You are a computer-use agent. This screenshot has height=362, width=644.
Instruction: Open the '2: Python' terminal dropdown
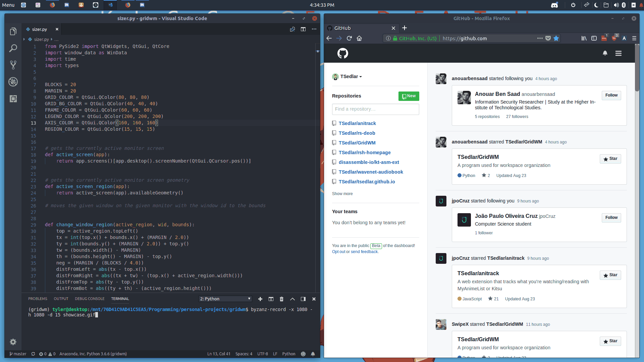click(x=225, y=299)
